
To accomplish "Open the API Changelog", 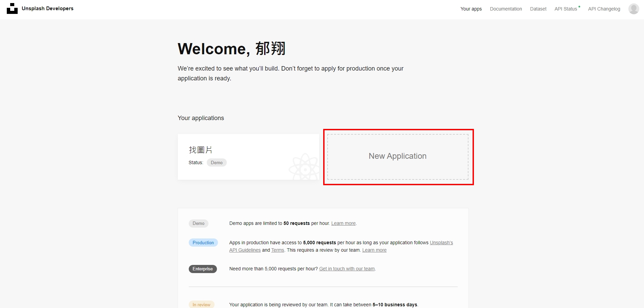I will tap(604, 9).
